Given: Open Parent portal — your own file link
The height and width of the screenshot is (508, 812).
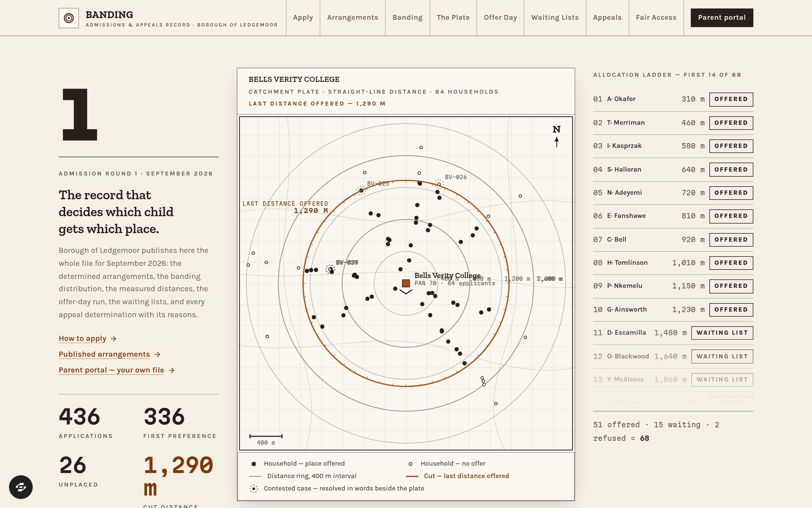Looking at the screenshot, I should [111, 370].
